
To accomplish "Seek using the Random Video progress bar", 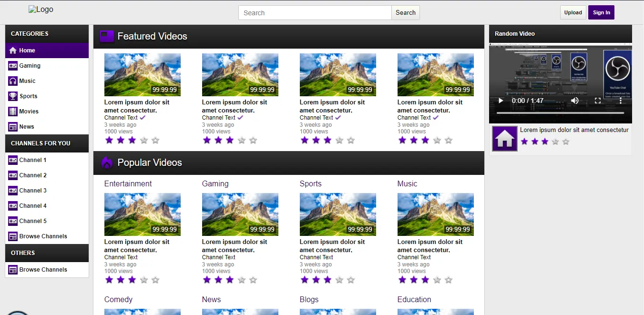I will click(560, 113).
